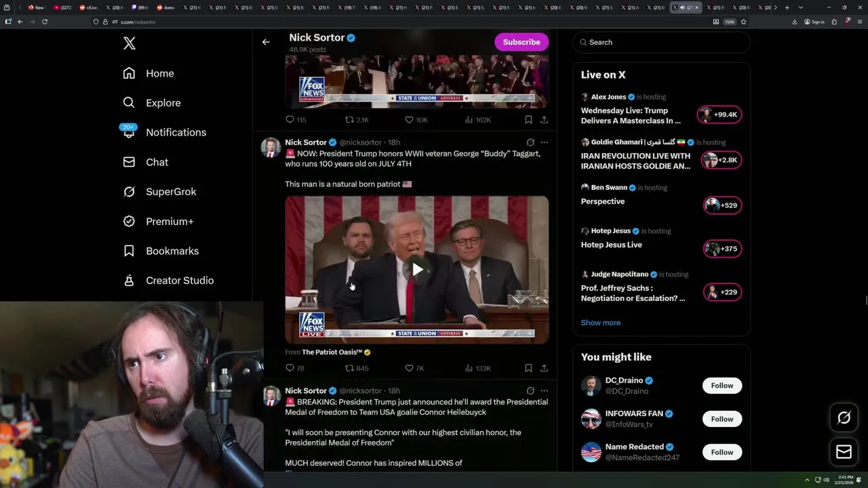Screen dimensions: 868x488
Task: Open SuperGrok in the sidebar
Action: click(x=159, y=192)
